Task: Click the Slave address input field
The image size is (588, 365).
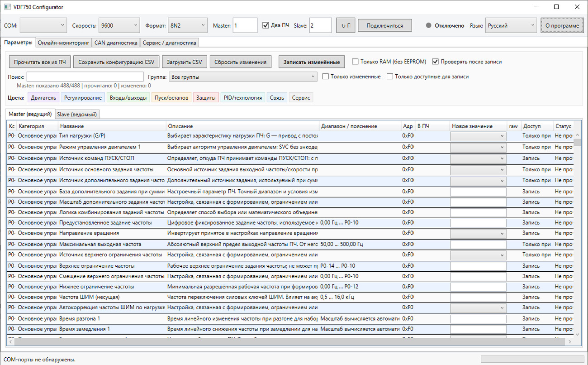Action: (x=321, y=25)
